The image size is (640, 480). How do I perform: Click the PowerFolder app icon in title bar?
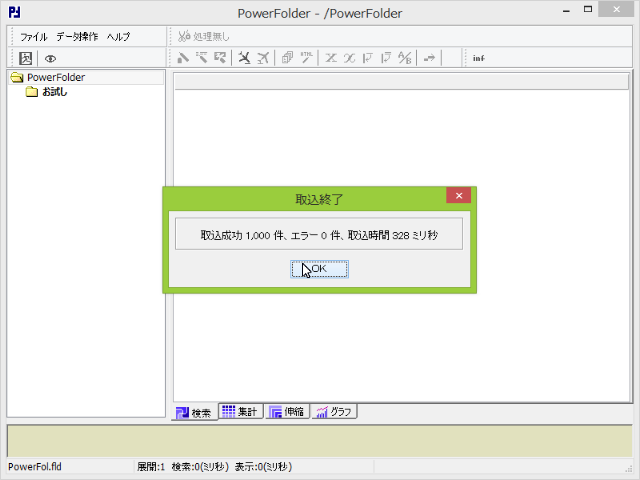tap(15, 12)
